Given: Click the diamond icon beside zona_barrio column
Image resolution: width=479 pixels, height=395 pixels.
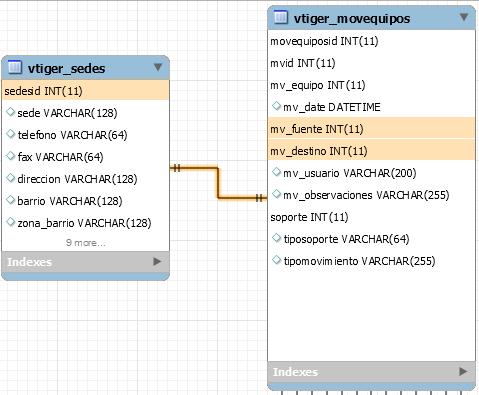Looking at the screenshot, I should pyautogui.click(x=11, y=222).
